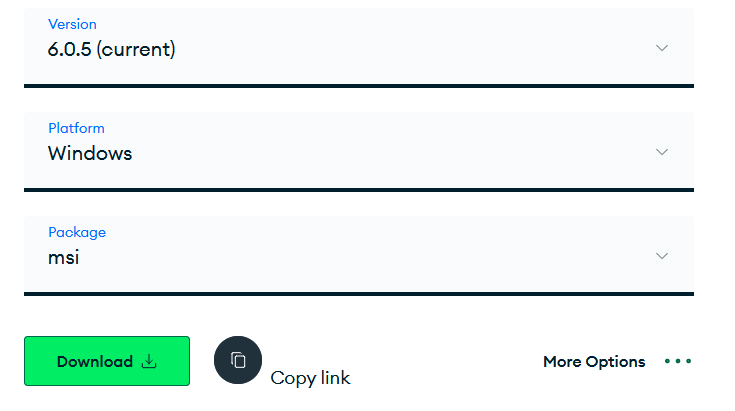
Task: Click the round copy link icon
Action: click(238, 360)
